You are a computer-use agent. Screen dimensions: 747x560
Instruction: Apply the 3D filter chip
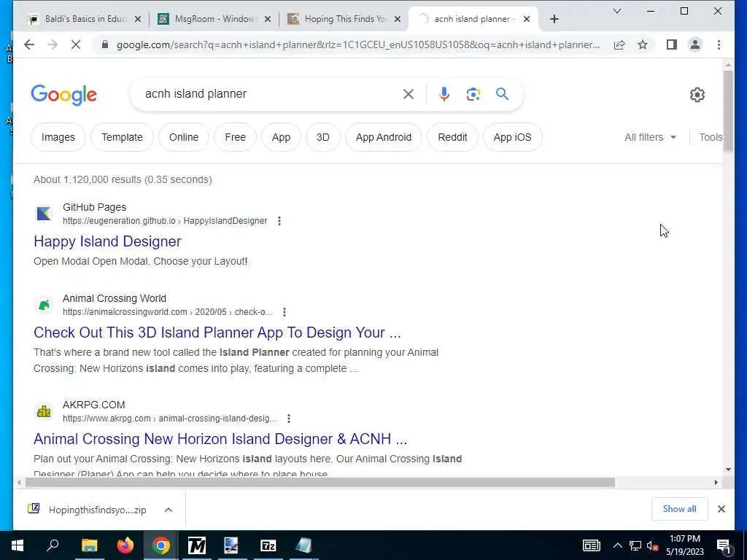(x=323, y=137)
